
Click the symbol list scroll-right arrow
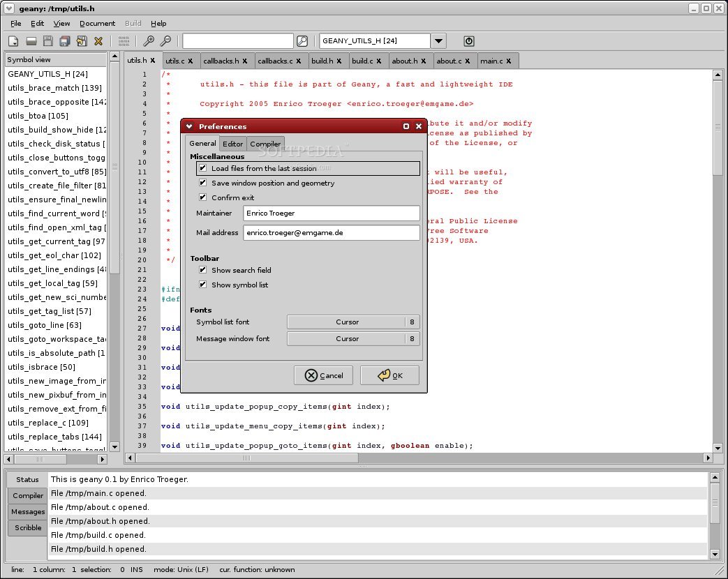pyautogui.click(x=102, y=459)
